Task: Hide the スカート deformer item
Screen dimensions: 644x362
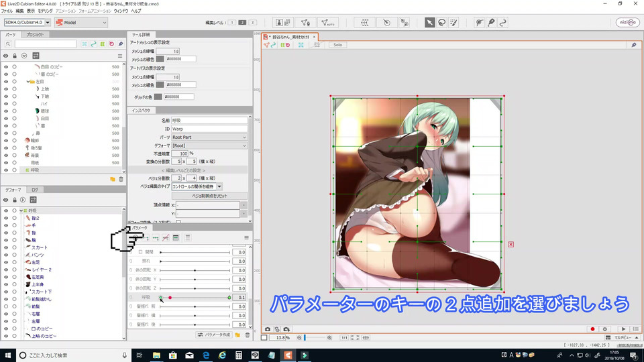Action: [6, 247]
